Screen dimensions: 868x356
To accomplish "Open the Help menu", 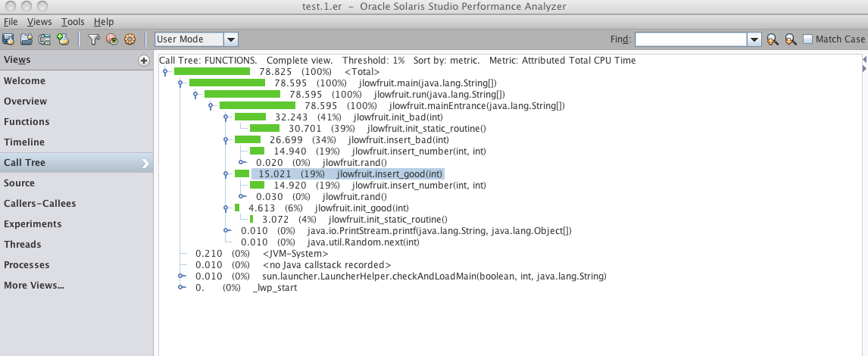I will coord(104,22).
